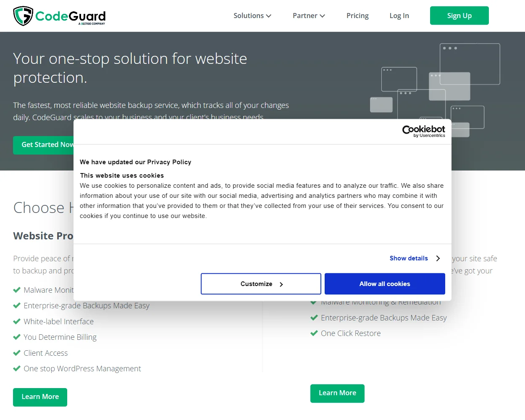525x420 pixels.
Task: Open the Solutions dropdown menu
Action: (252, 16)
